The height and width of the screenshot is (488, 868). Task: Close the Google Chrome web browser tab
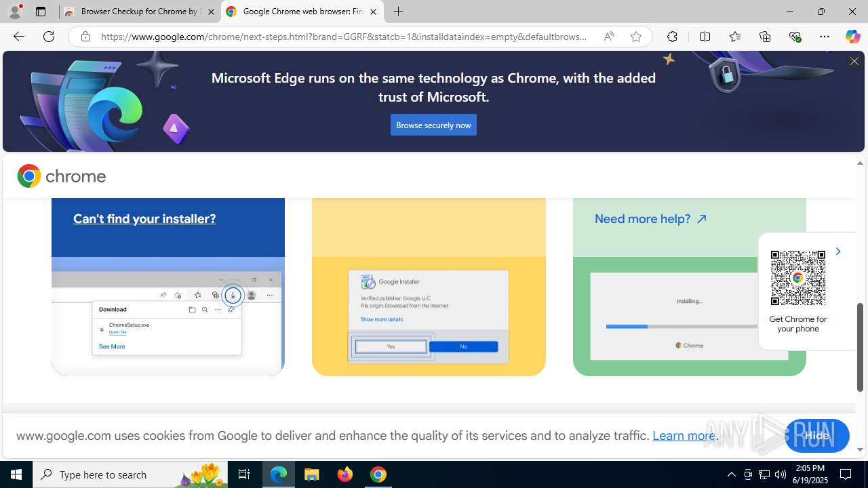(x=373, y=12)
